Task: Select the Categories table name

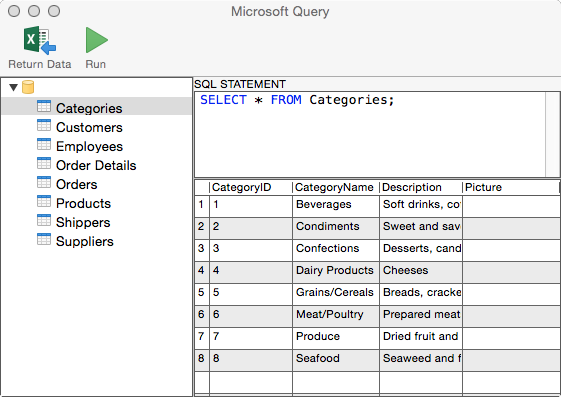Action: coord(89,108)
